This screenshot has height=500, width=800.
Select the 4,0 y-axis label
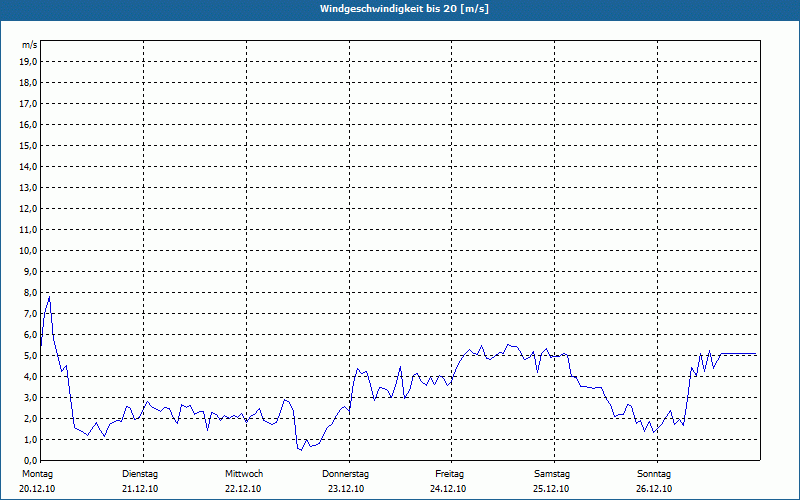(x=30, y=377)
